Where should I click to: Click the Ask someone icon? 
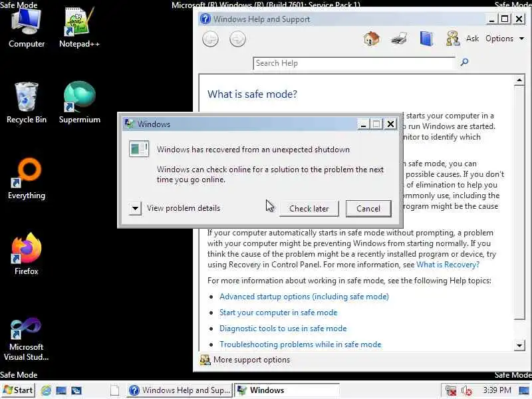(453, 39)
